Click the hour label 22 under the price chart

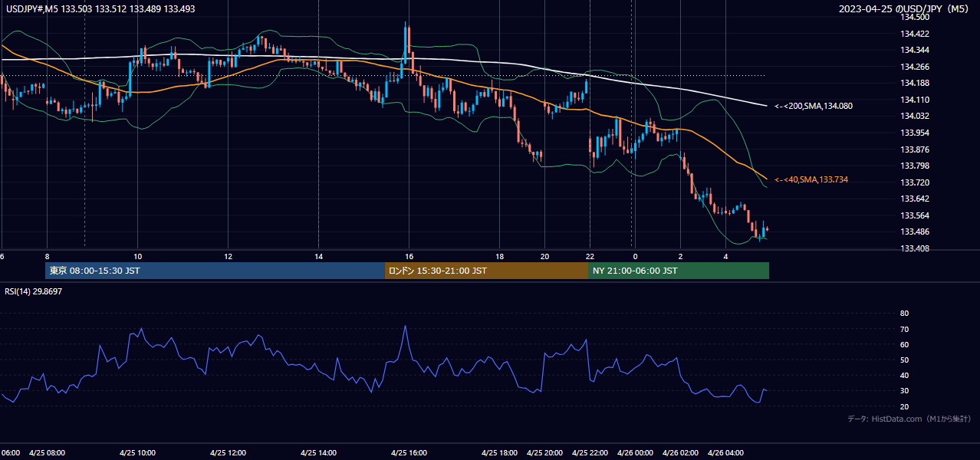590,256
